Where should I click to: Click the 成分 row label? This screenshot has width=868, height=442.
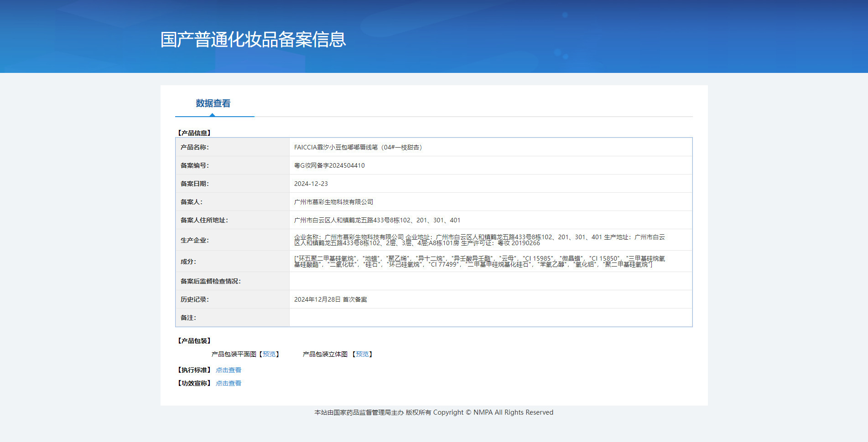pos(188,262)
